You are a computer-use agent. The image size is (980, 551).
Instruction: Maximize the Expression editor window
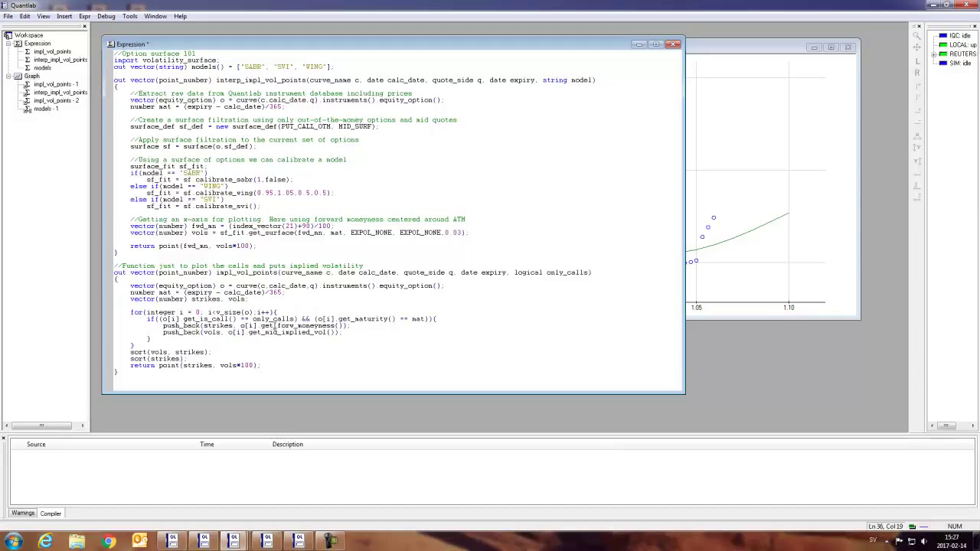coord(656,44)
